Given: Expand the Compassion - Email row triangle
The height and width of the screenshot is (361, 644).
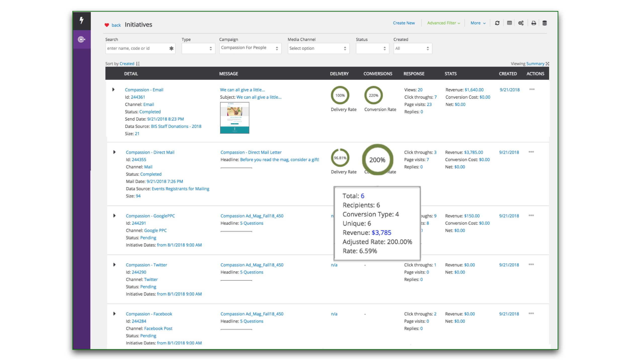Looking at the screenshot, I should coord(113,90).
